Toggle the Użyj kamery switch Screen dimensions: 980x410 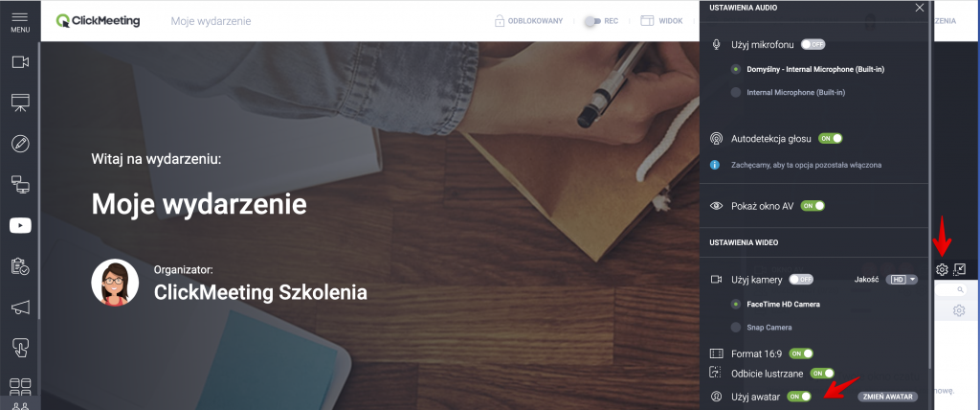tap(801, 279)
